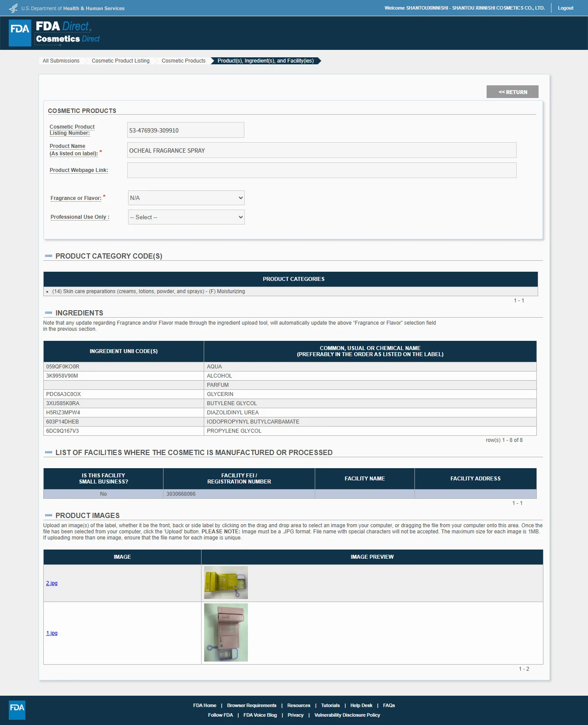Screen dimensions: 588x725
Task: Click the Moisturizing product category row
Action: [291, 291]
